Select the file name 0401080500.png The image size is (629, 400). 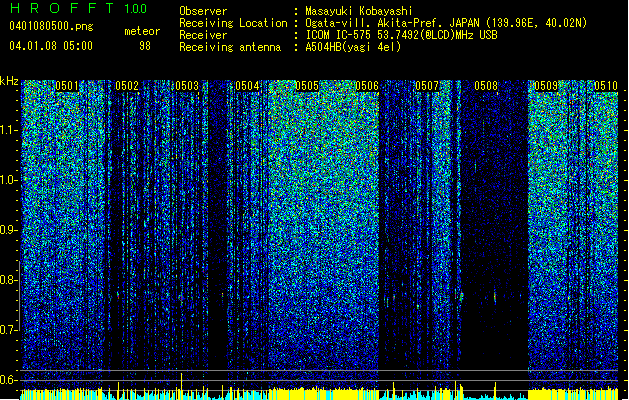(51, 26)
